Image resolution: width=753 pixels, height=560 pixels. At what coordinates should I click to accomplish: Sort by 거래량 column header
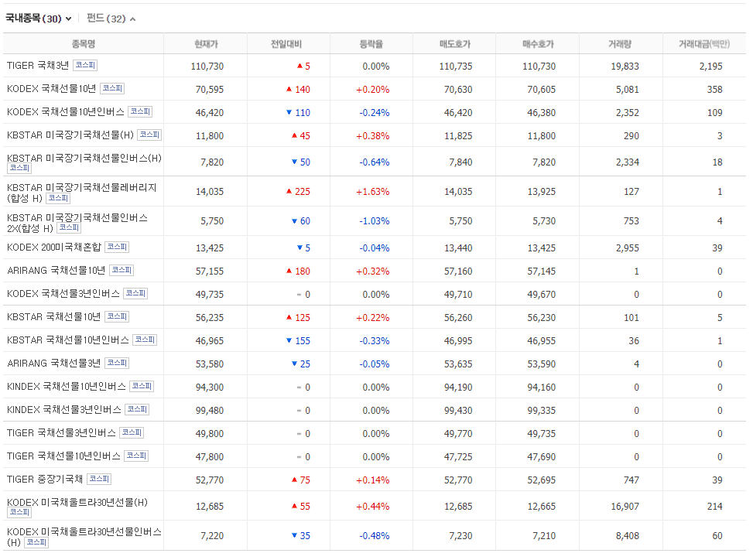619,44
